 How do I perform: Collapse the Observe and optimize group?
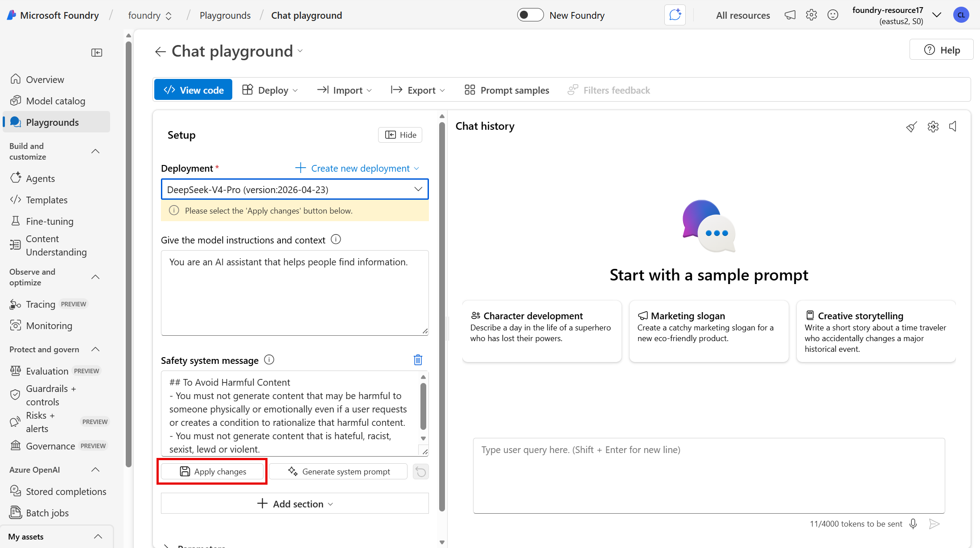(95, 277)
